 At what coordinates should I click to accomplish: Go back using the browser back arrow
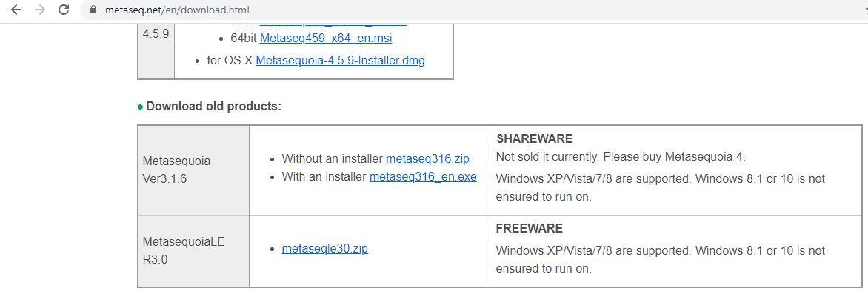16,10
